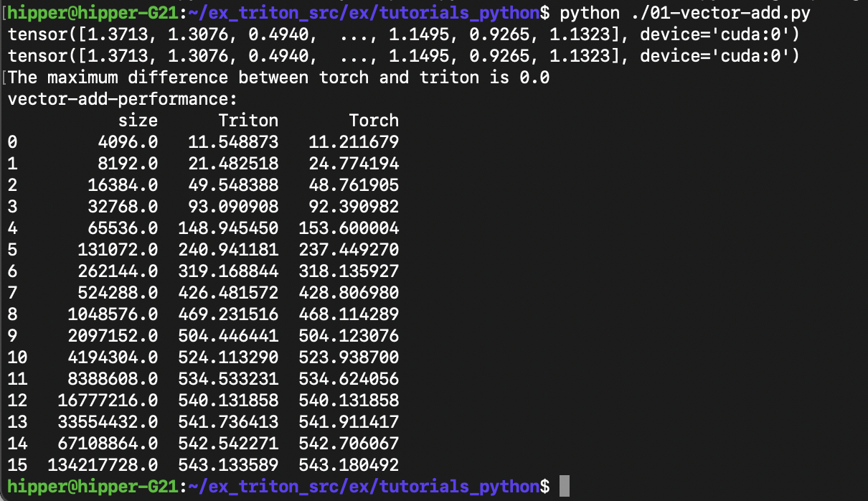Click Triton value 543.133589

[228, 465]
